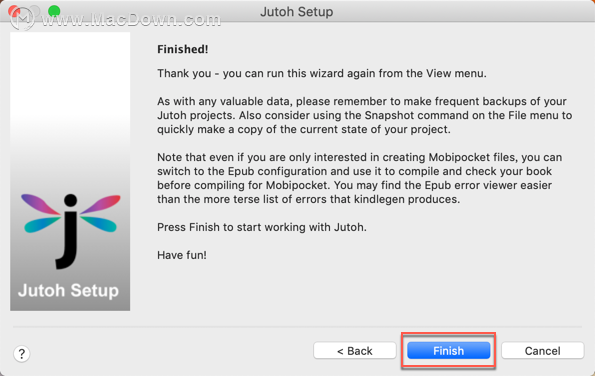
Task: Click the paragraph about Mobipocket files
Action: pyautogui.click(x=360, y=178)
